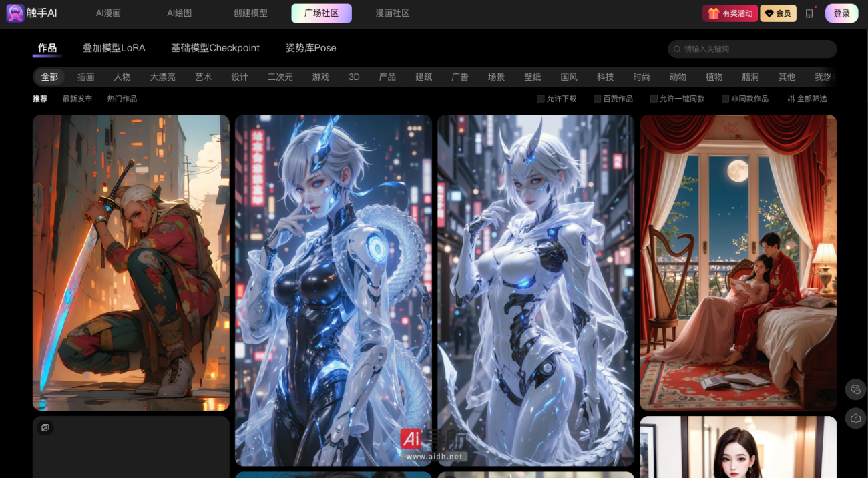Viewport: 868px width, 478px height.
Task: Enable the 非同款作品 filter
Action: 724,98
